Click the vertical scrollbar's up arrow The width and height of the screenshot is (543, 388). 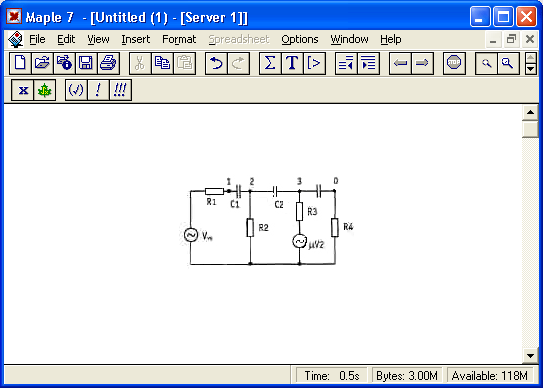click(530, 112)
